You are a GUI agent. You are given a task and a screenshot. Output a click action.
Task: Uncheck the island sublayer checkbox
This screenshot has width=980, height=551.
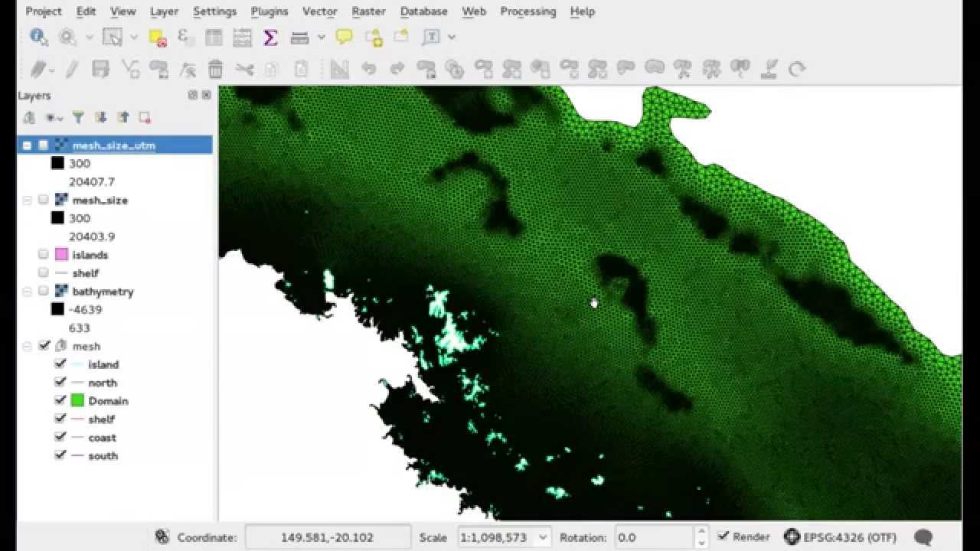60,364
